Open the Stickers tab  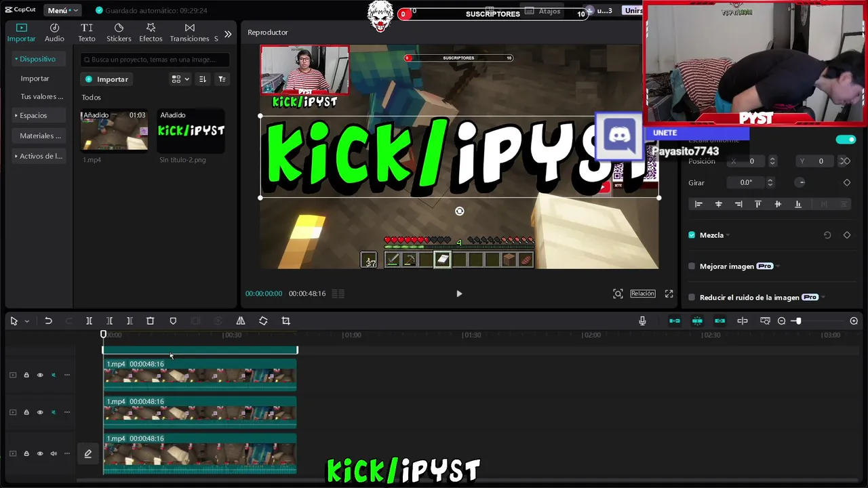point(119,33)
